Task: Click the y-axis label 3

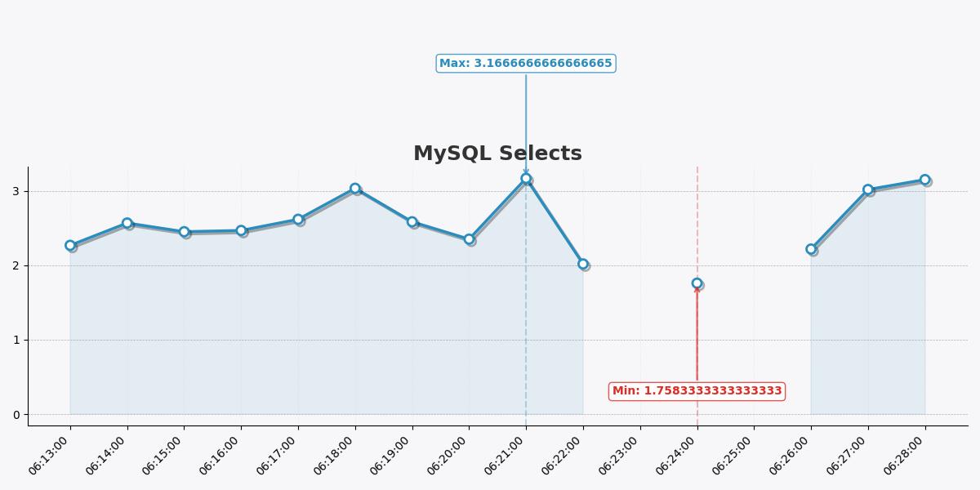Action: coord(16,191)
